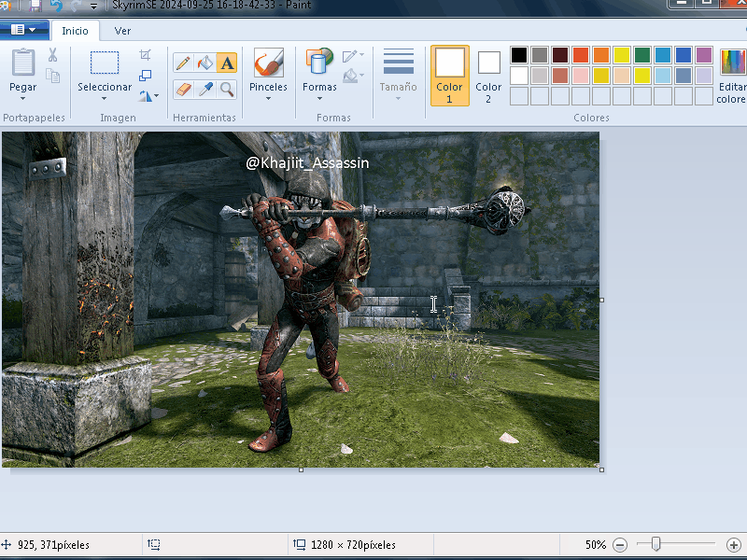Screen dimensions: 747x560
Task: Open the Paint file menu button
Action: 24,30
